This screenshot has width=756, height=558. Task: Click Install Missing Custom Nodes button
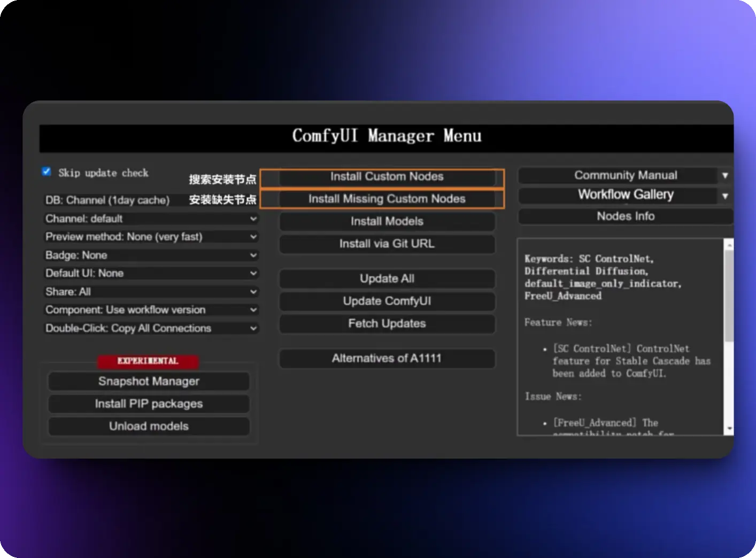[x=387, y=199]
